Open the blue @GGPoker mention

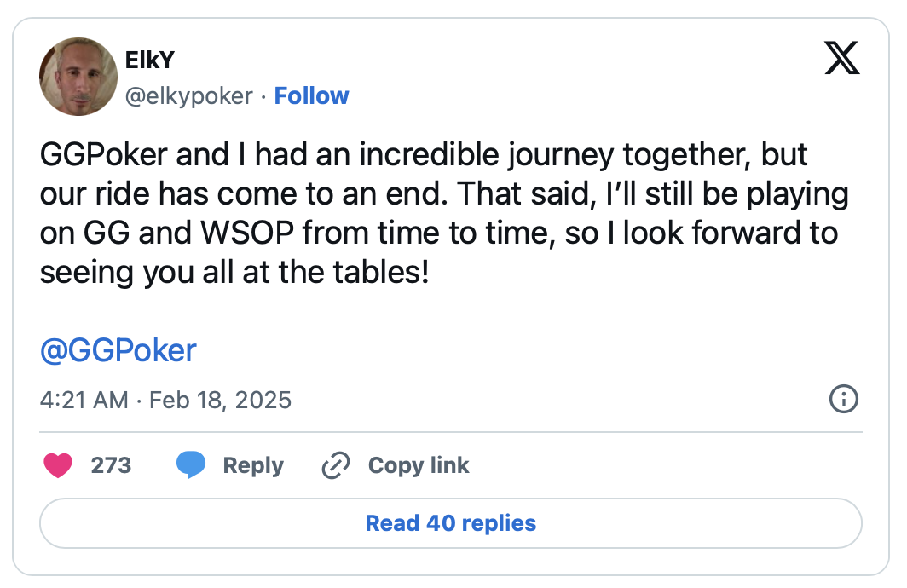(118, 350)
